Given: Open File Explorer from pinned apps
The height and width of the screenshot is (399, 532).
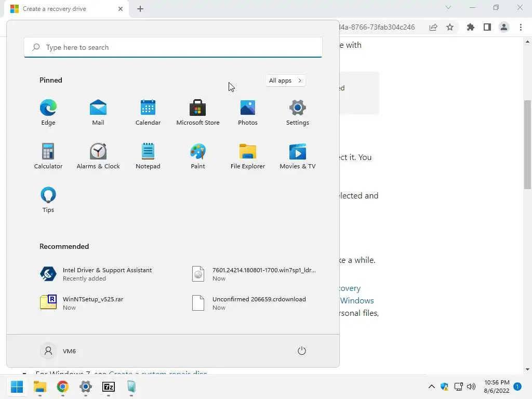Looking at the screenshot, I should tap(248, 156).
